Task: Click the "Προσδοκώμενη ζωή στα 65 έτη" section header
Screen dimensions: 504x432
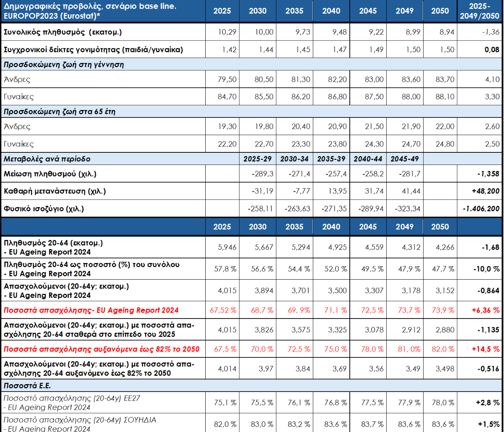Action: (60, 112)
